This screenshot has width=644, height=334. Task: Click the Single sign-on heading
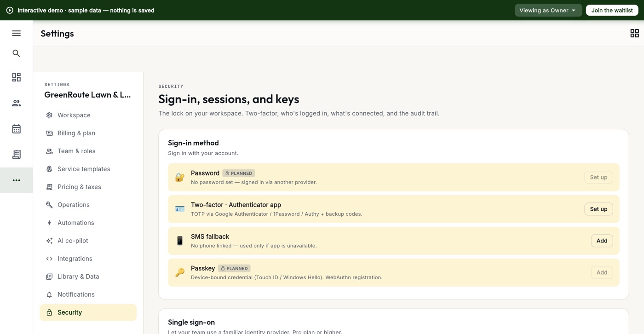click(x=191, y=322)
